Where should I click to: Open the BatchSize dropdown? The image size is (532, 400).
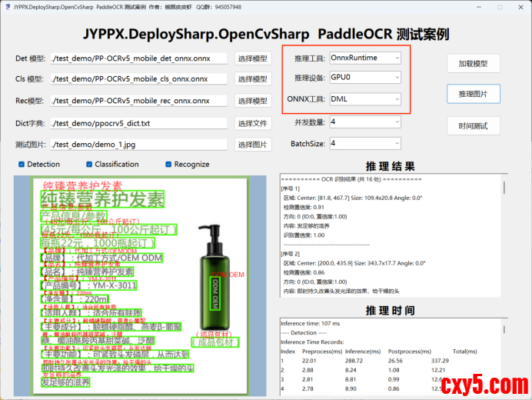(x=365, y=143)
